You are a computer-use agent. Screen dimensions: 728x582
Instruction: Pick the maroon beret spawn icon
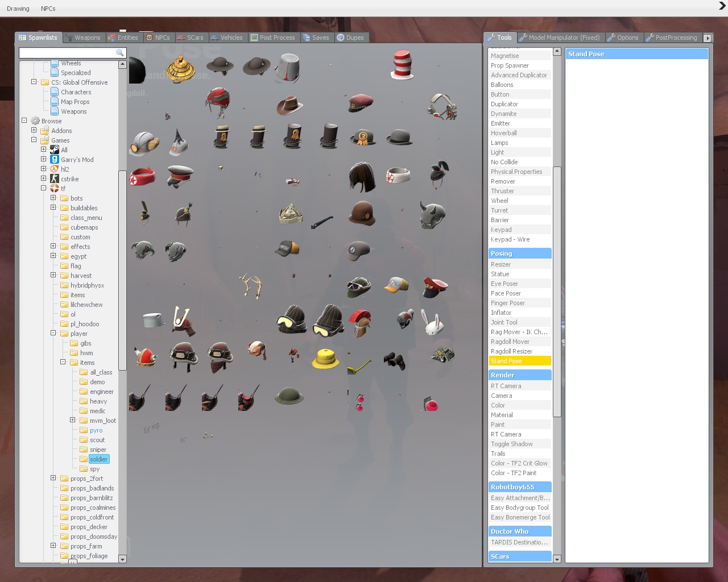(361, 103)
